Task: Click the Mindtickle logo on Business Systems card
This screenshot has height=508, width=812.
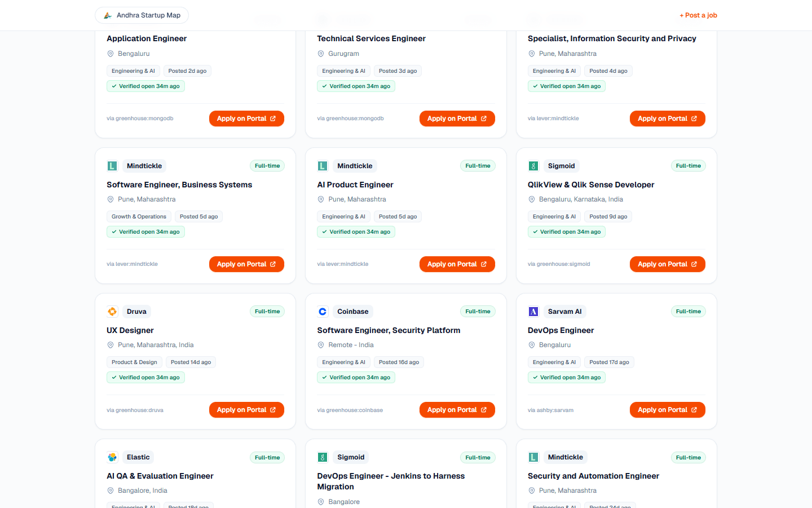Action: [112, 166]
